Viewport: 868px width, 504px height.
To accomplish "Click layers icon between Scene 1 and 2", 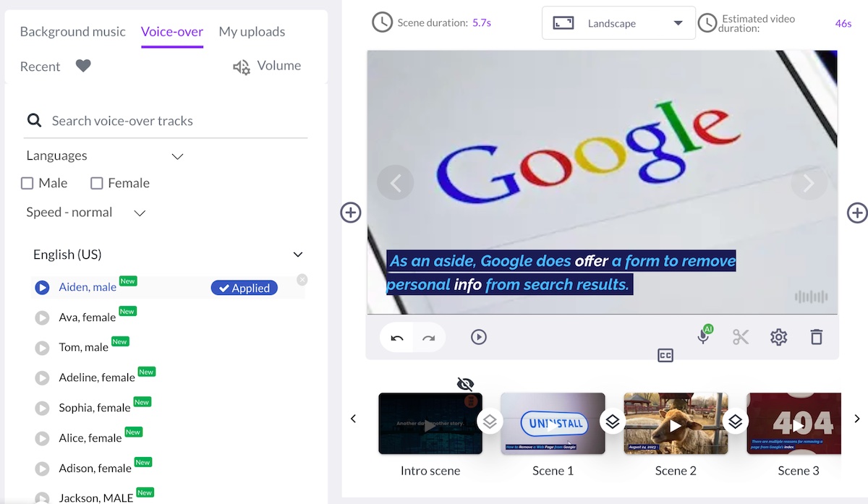I will click(613, 422).
